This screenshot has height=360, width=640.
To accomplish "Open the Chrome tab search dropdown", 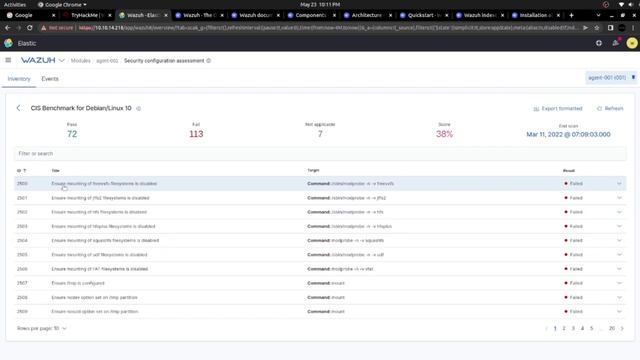I will pyautogui.click(x=598, y=15).
